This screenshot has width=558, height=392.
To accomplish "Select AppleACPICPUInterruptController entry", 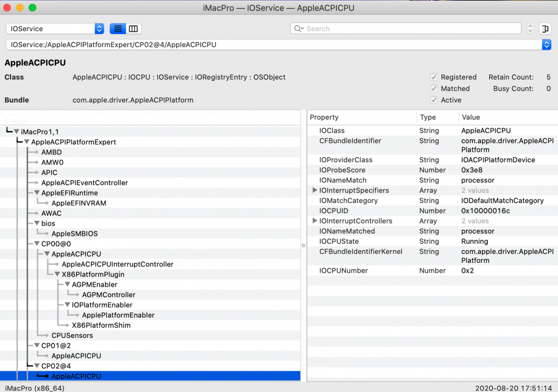I will pos(117,264).
